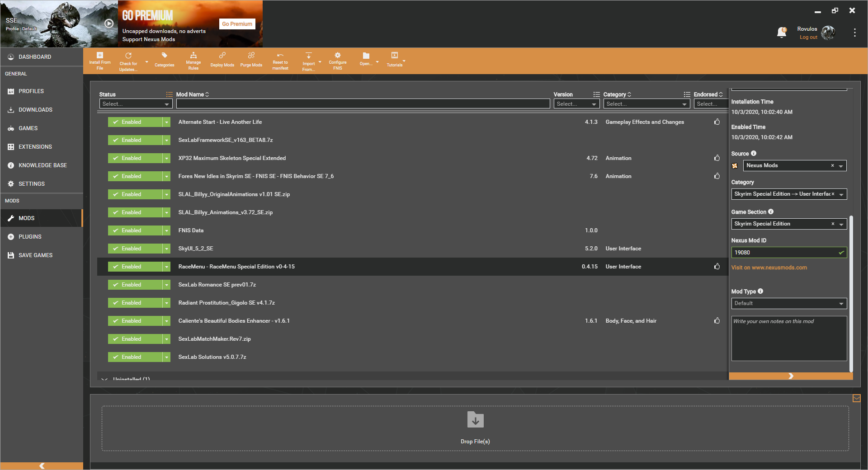This screenshot has width=868, height=470.
Task: Open notifications bell
Action: tap(782, 32)
